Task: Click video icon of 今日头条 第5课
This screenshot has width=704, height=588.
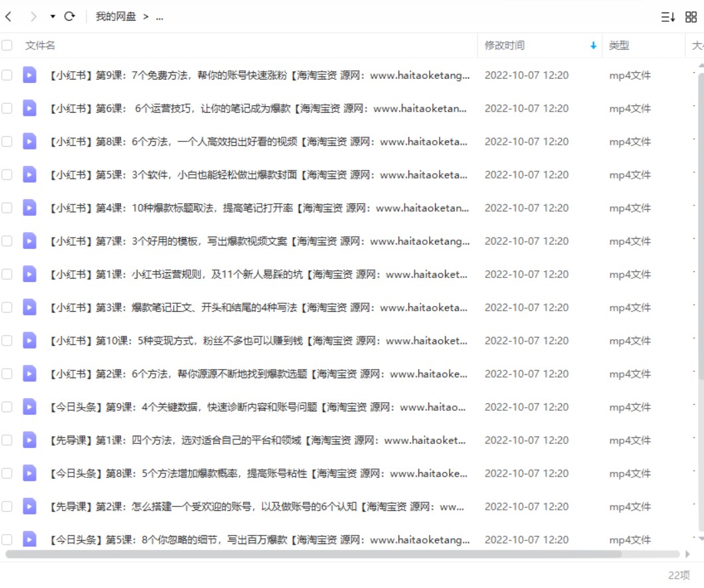Action: (x=30, y=539)
